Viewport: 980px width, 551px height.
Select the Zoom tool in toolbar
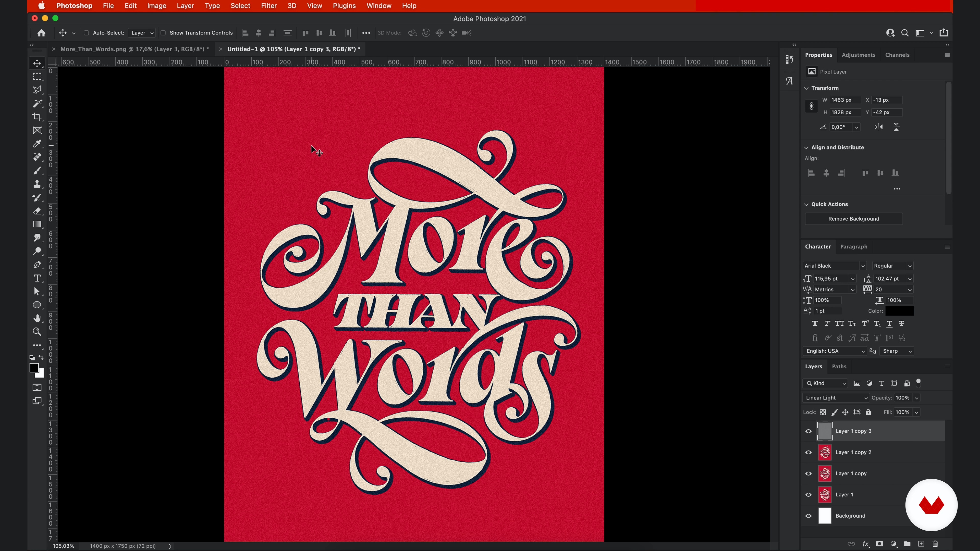click(x=37, y=332)
